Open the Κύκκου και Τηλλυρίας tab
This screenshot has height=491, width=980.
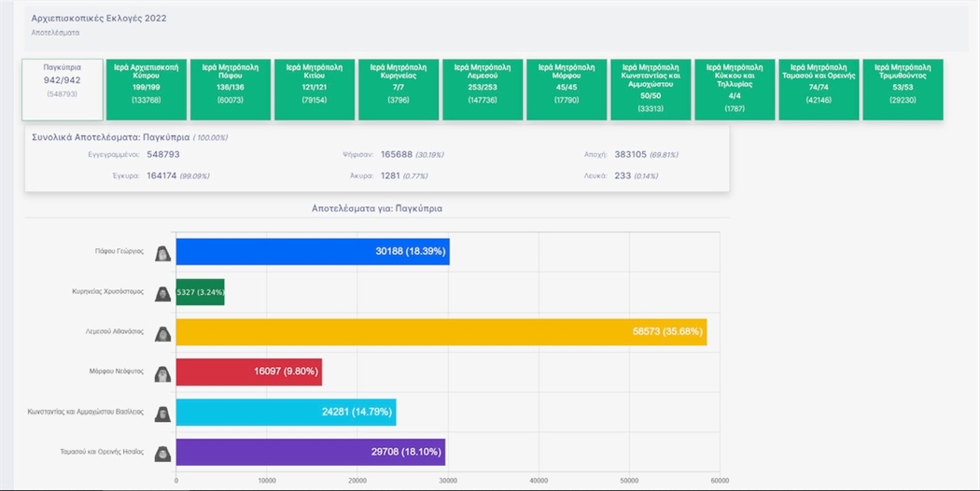click(x=735, y=90)
